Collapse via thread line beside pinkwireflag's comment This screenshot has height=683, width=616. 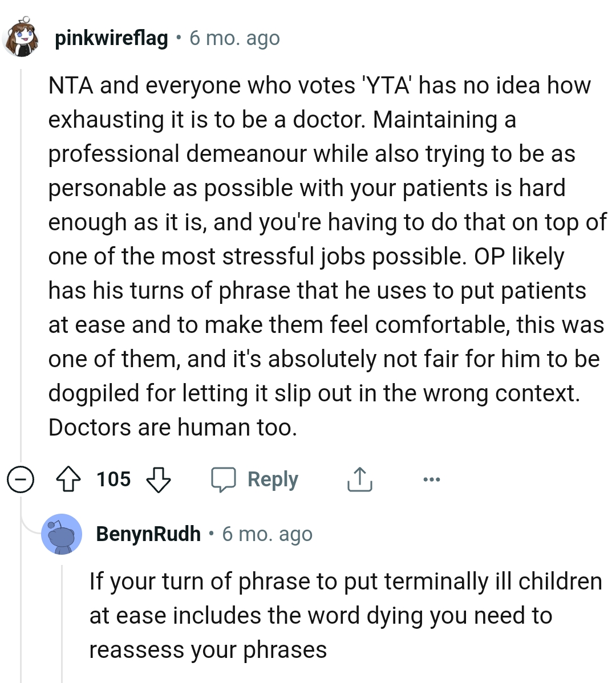coord(21,257)
